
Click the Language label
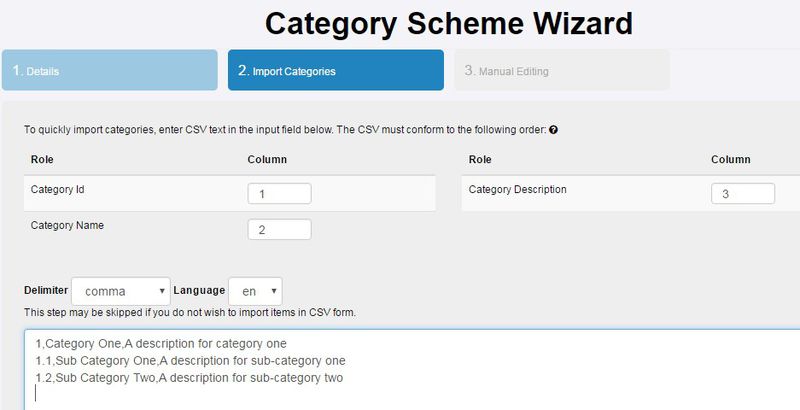click(199, 291)
